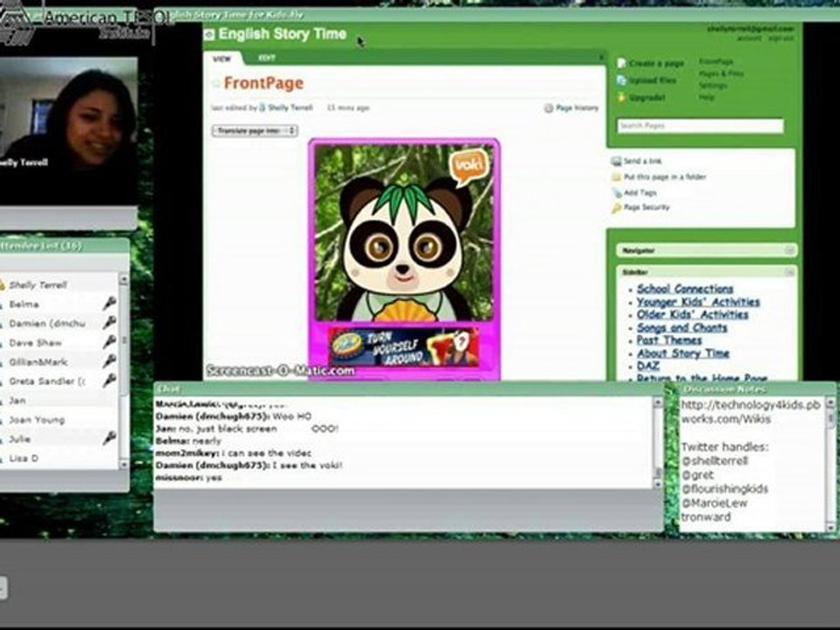Viewport: 840px width, 630px height.
Task: Click the Add Tags icon
Action: [x=617, y=192]
